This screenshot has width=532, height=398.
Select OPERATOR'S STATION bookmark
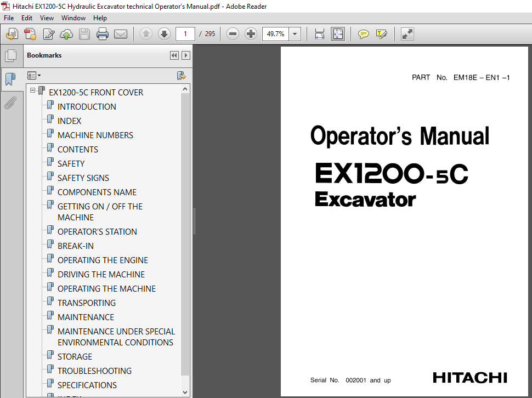pos(98,232)
